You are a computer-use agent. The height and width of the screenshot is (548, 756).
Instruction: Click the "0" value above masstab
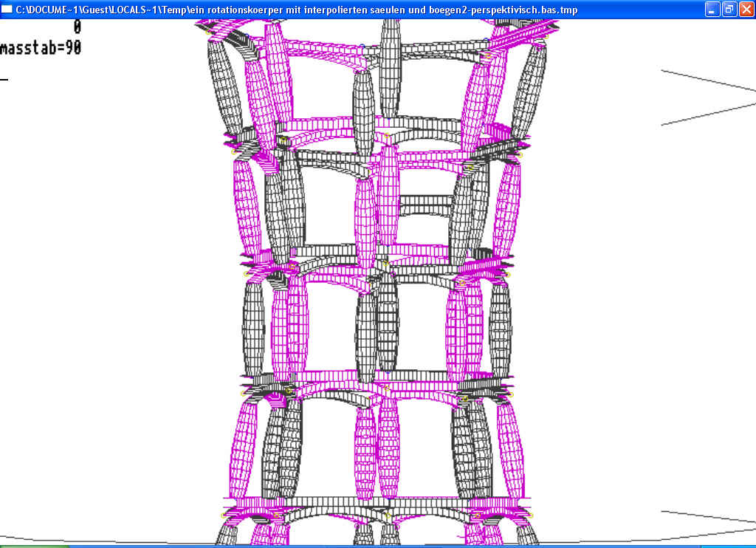click(x=77, y=27)
